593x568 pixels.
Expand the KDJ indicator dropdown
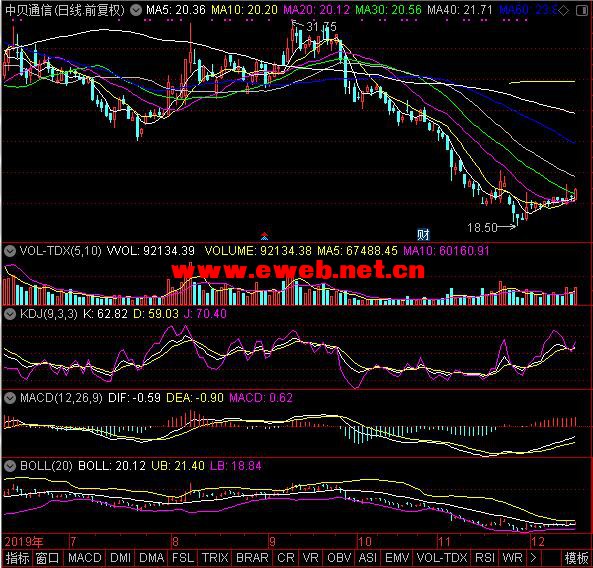(10, 314)
